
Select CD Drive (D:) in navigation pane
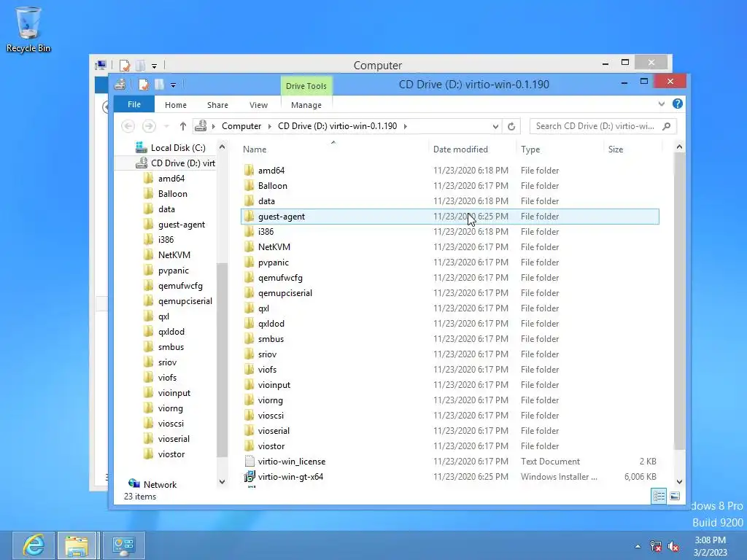click(x=182, y=163)
